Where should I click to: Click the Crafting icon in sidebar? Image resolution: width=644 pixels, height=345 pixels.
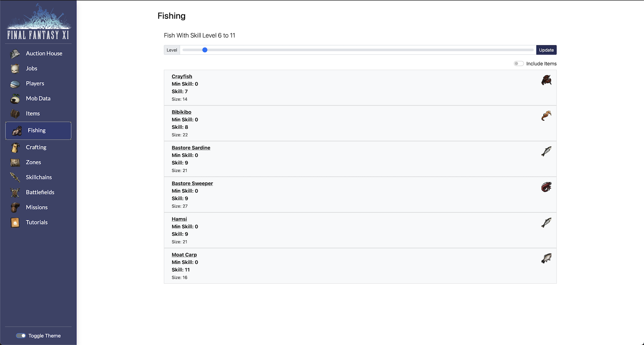(x=15, y=148)
